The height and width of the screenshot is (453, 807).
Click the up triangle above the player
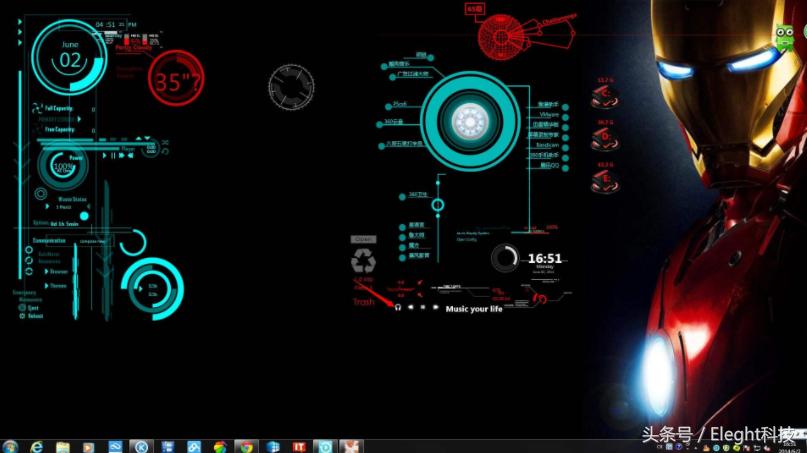(x=138, y=138)
